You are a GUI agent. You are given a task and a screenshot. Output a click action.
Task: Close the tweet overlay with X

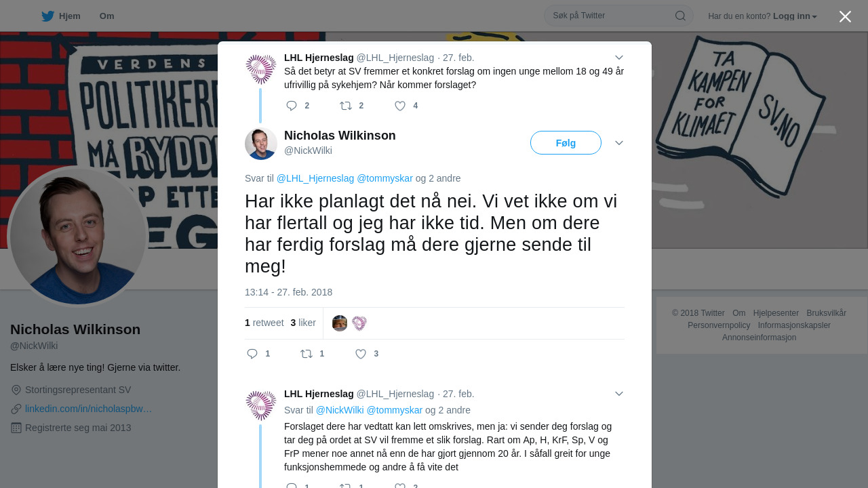coord(845,16)
